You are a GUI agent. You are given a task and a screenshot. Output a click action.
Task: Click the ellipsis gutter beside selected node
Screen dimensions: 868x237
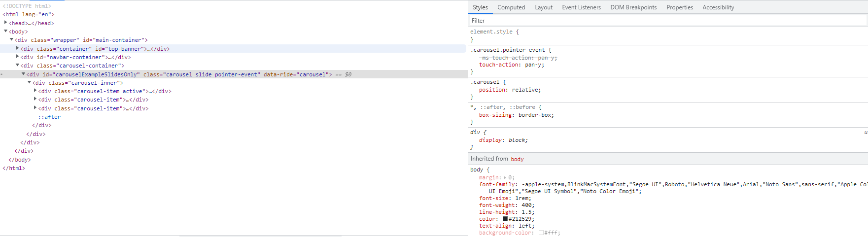tap(1, 74)
